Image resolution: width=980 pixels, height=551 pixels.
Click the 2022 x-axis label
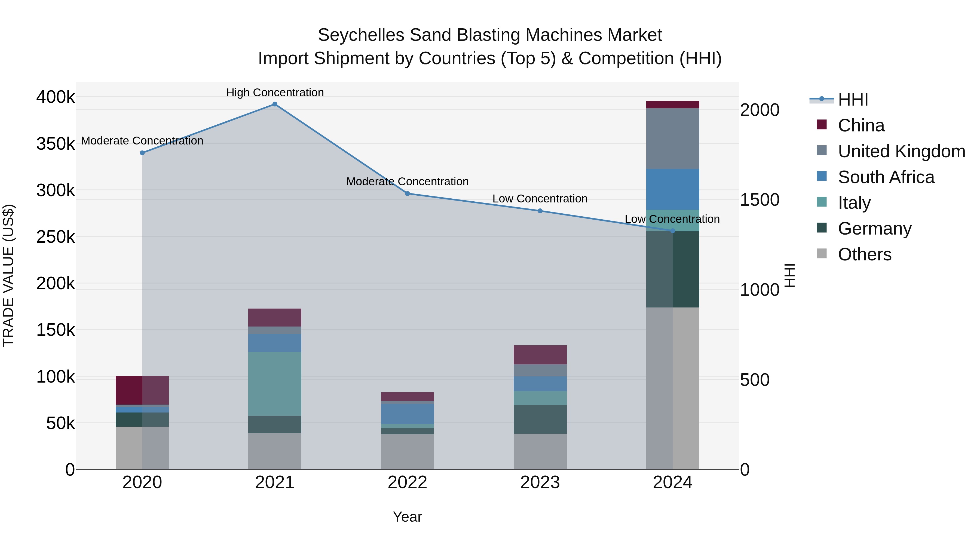pos(408,482)
